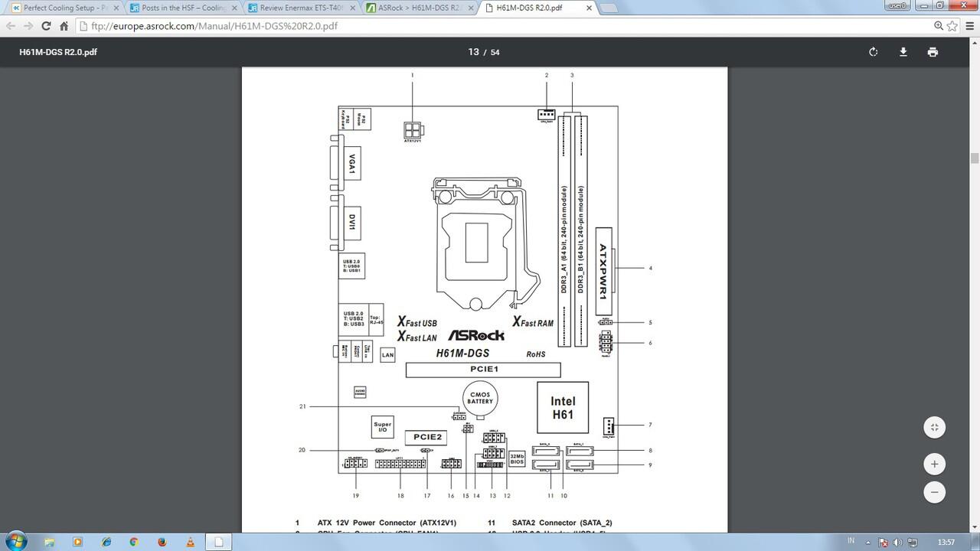
Task: Click the PDF vertical scrollbar thumb
Action: tap(975, 158)
